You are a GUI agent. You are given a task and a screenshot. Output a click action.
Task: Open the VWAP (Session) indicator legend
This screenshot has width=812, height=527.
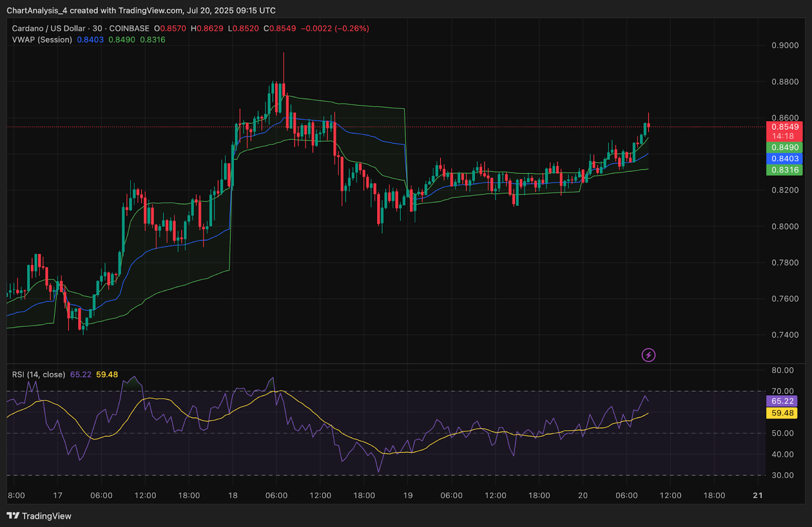pyautogui.click(x=42, y=40)
